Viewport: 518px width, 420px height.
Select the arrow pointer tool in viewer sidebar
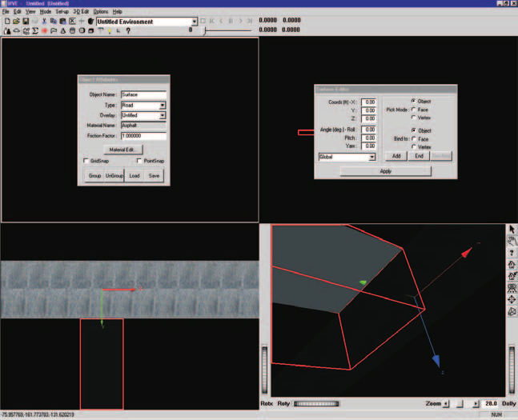512,229
